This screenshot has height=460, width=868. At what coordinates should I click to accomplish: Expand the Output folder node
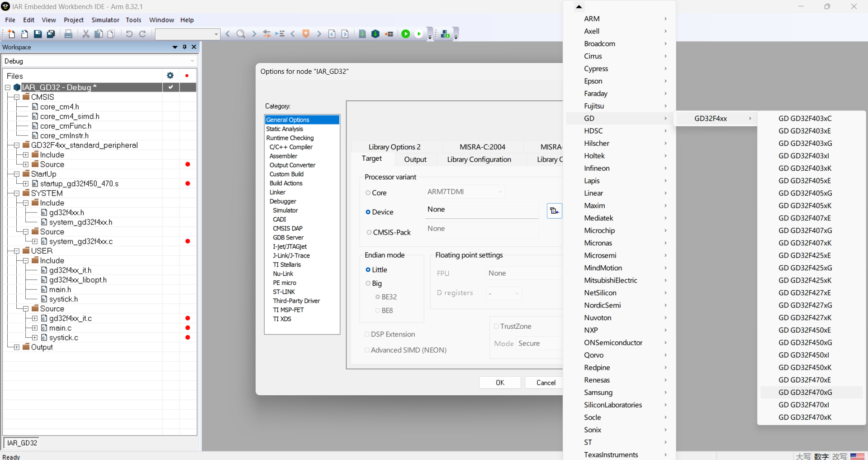(17, 347)
